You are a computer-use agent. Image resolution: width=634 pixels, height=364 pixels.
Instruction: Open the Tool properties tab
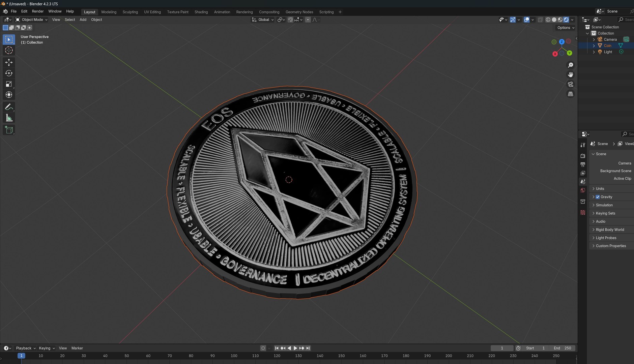point(583,145)
